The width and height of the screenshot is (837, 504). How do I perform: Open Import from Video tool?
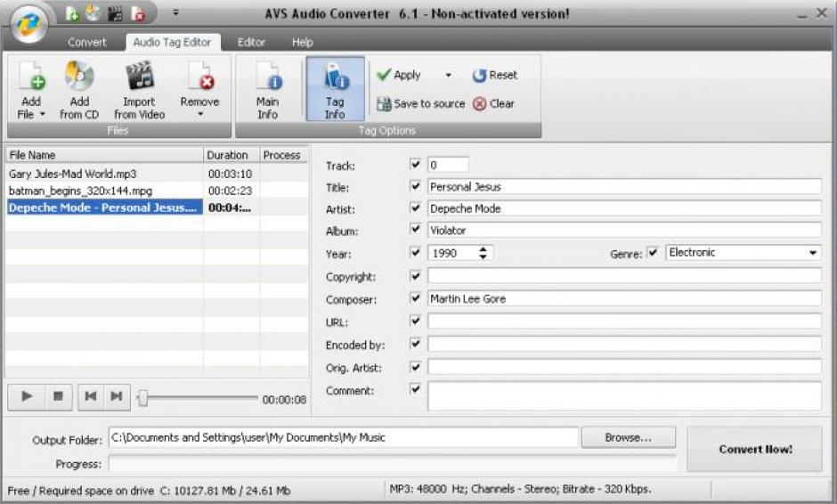tap(139, 78)
